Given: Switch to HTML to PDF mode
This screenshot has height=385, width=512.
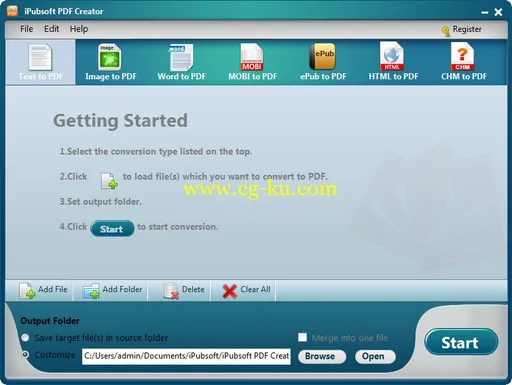Looking at the screenshot, I should pyautogui.click(x=393, y=62).
